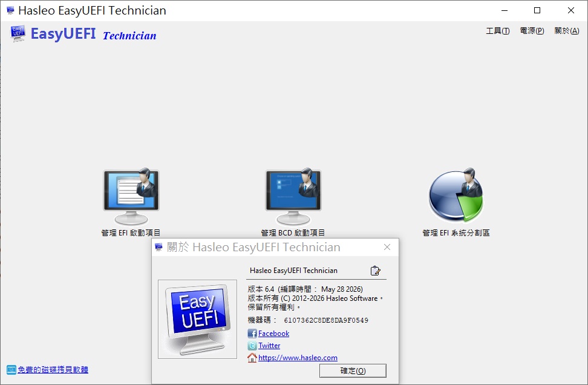588x385 pixels.
Task: Close the 關於 Hasleo EasyUEFI dialog
Action: click(x=387, y=247)
